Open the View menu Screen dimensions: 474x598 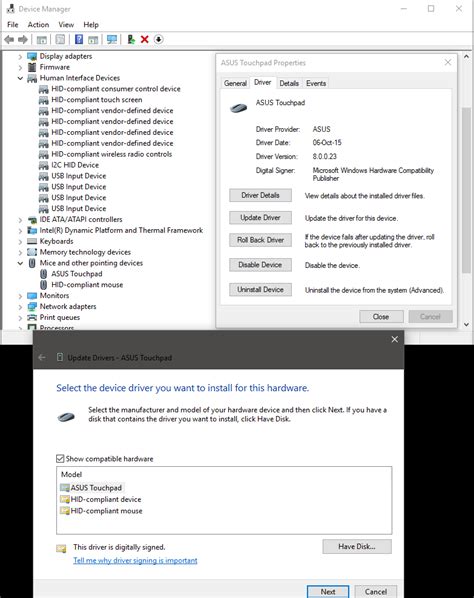[66, 24]
